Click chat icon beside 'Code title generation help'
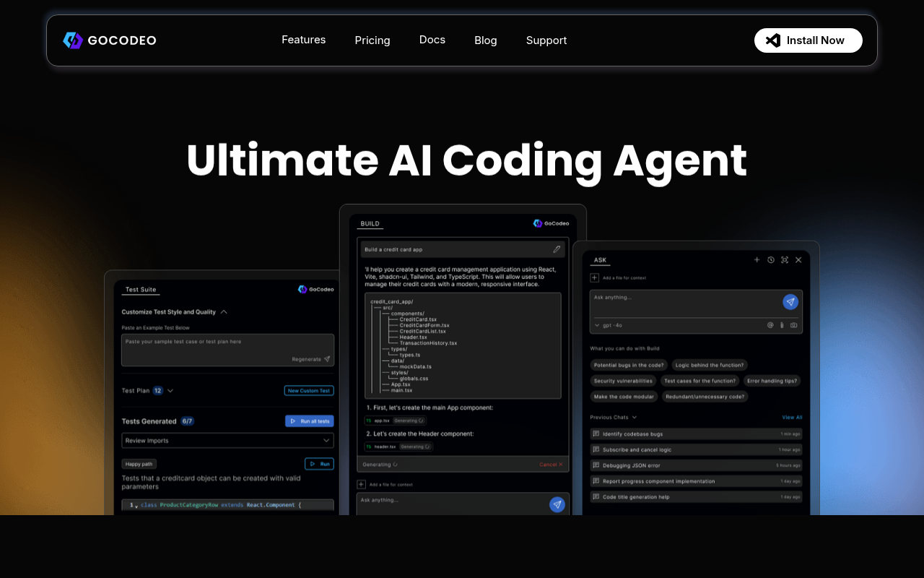 [596, 497]
